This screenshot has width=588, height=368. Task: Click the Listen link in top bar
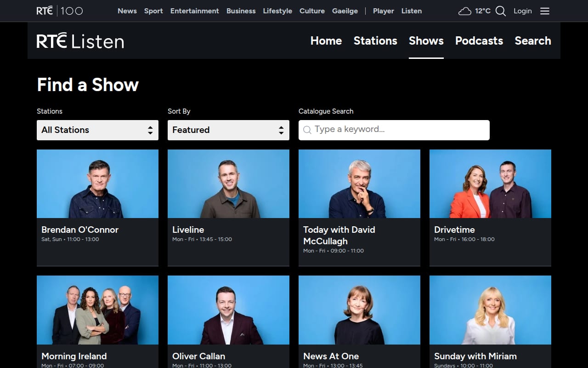pyautogui.click(x=412, y=11)
